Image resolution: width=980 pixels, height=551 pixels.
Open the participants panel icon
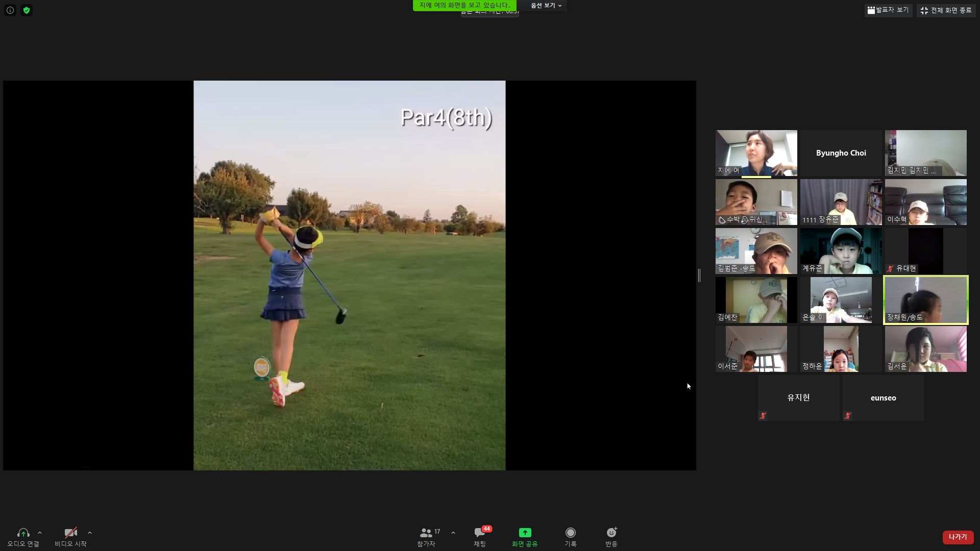click(426, 533)
